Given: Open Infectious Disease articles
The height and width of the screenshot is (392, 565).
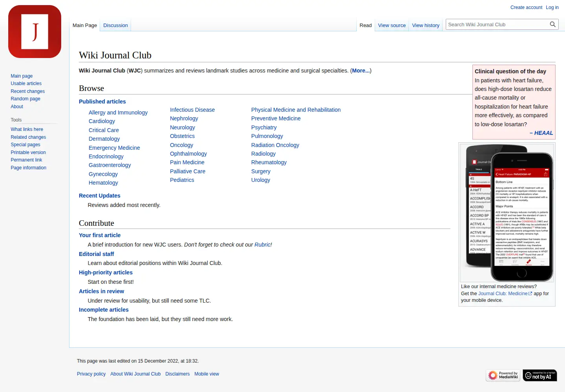Looking at the screenshot, I should click(192, 110).
